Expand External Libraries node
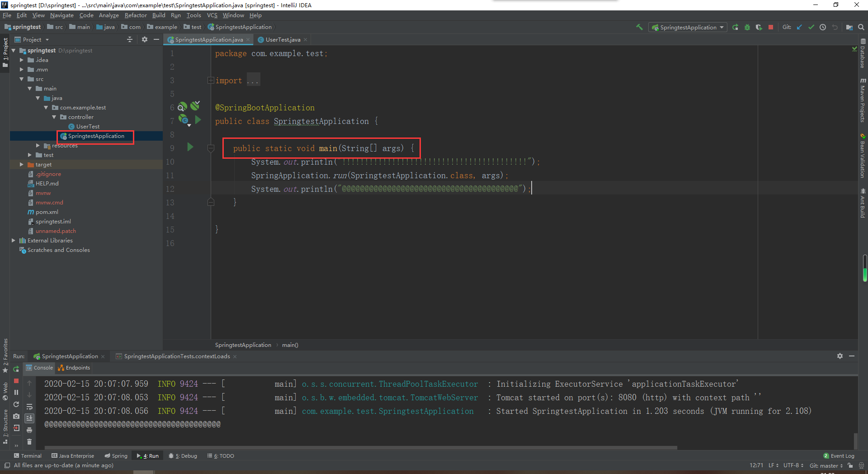This screenshot has width=868, height=474. 13,240
